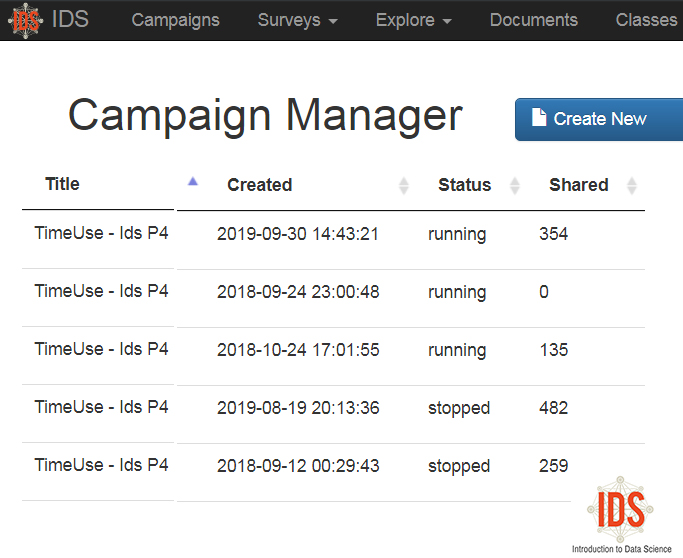Click the Status column sort arrows

tap(515, 186)
